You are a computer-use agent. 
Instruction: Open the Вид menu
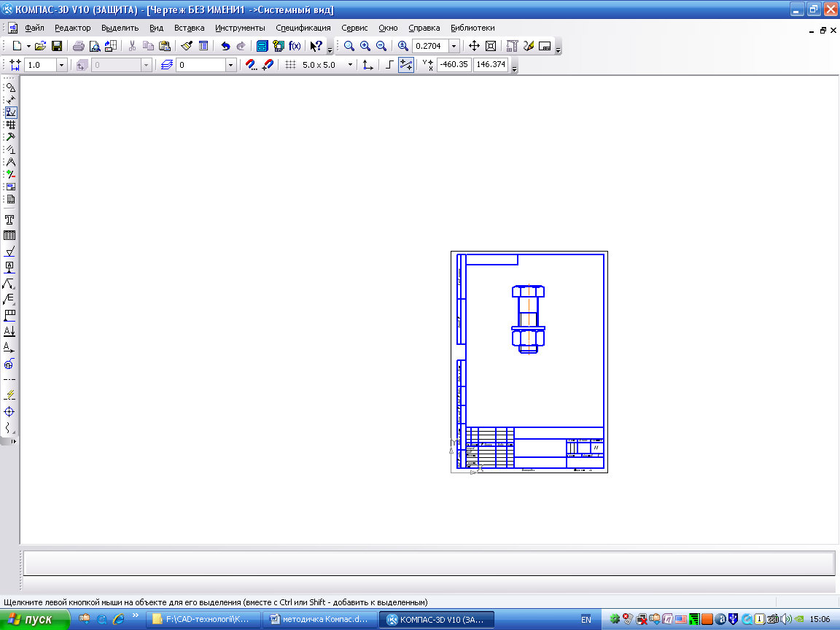click(157, 28)
